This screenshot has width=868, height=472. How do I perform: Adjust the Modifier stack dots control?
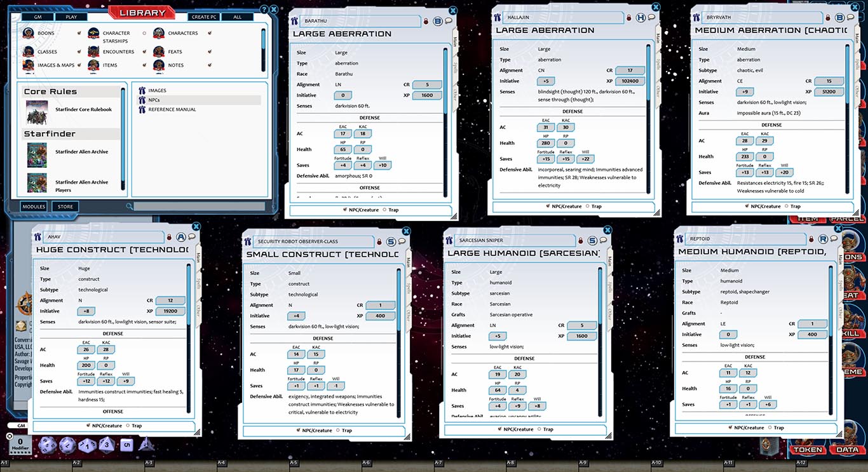pyautogui.click(x=20, y=452)
